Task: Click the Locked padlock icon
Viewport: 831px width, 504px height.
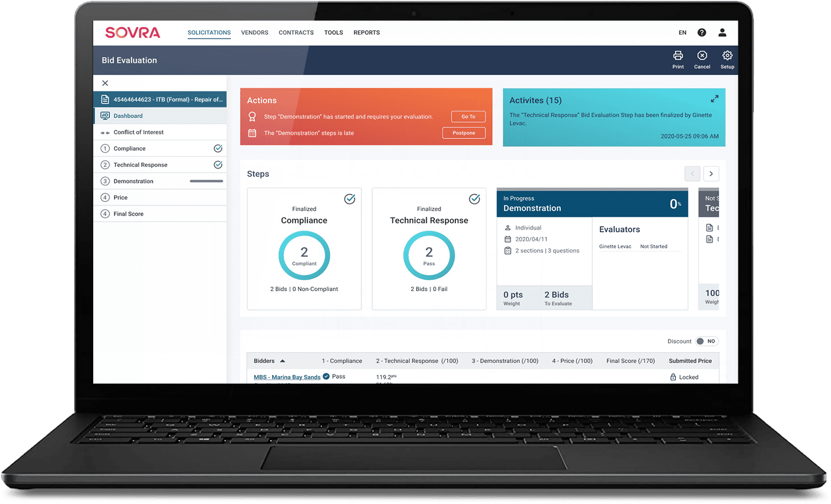Action: click(x=673, y=377)
